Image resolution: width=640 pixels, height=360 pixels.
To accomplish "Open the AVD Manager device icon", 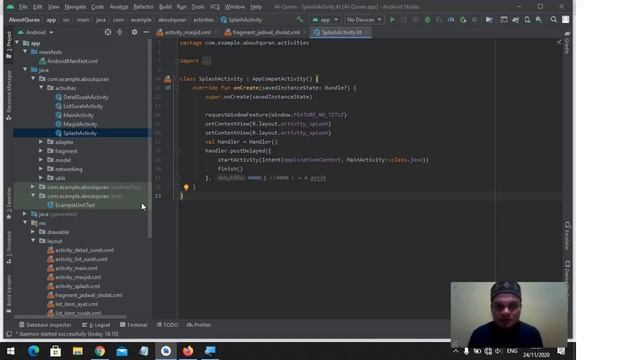I will click(x=527, y=20).
